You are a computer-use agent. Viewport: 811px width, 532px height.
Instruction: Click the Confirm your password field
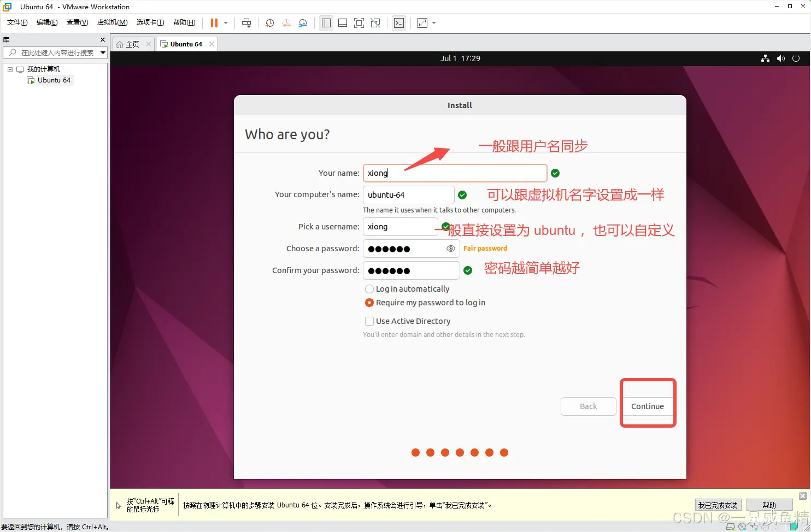(x=411, y=270)
